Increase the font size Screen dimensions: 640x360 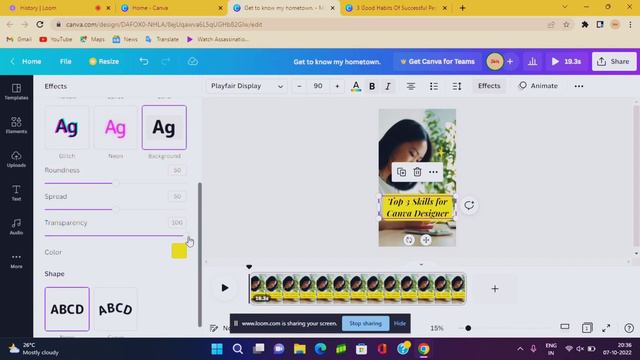pyautogui.click(x=337, y=86)
